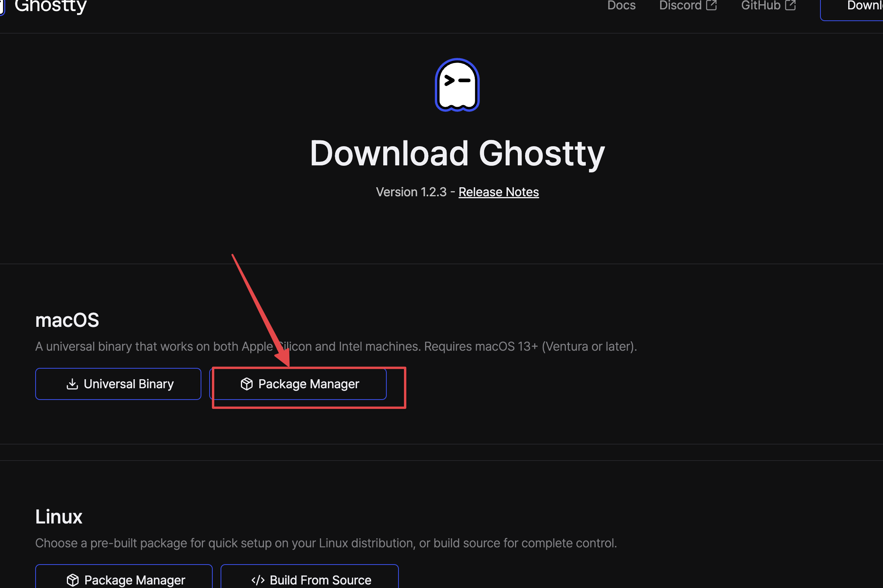Click the package box icon under macOS
The image size is (883, 588).
pos(247,384)
